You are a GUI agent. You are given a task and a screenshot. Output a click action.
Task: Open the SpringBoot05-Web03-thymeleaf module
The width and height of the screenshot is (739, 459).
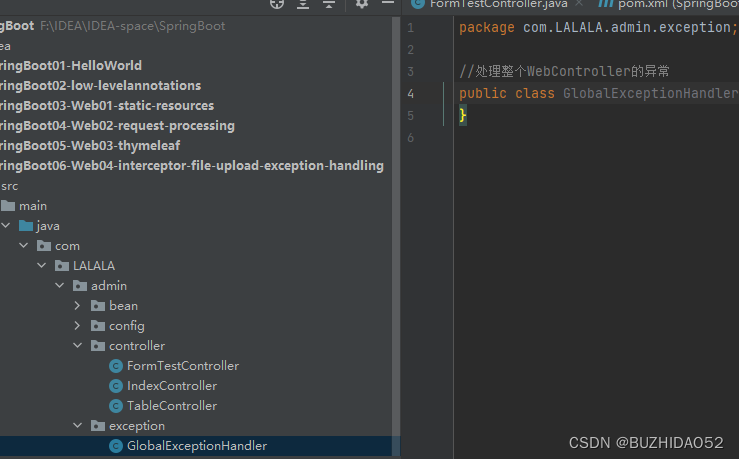[x=90, y=146]
